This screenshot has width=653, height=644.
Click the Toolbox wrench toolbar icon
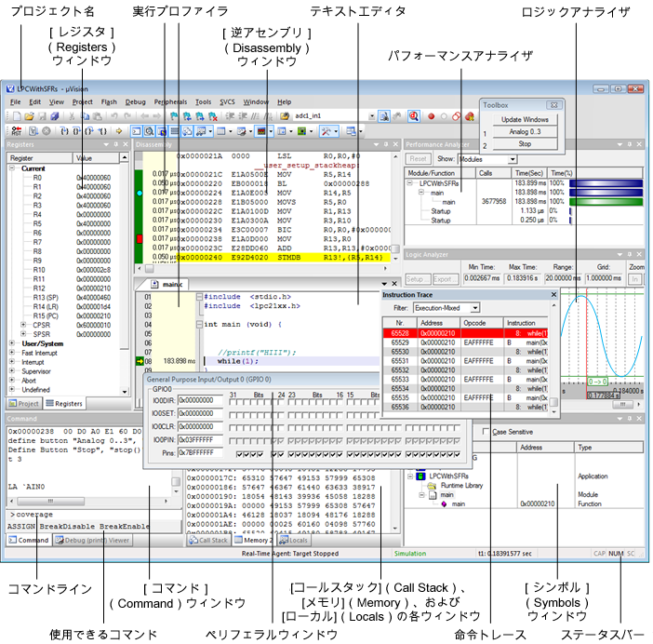pyautogui.click(x=326, y=131)
